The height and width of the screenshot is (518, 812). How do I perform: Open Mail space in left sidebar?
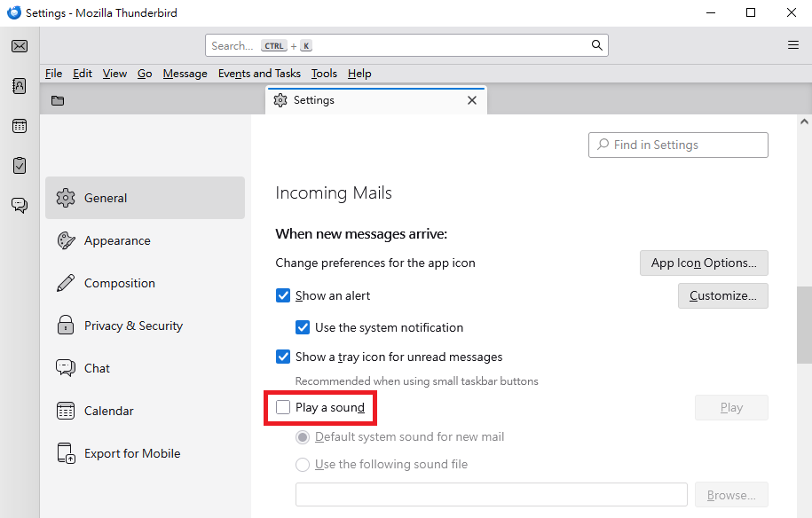pos(20,46)
